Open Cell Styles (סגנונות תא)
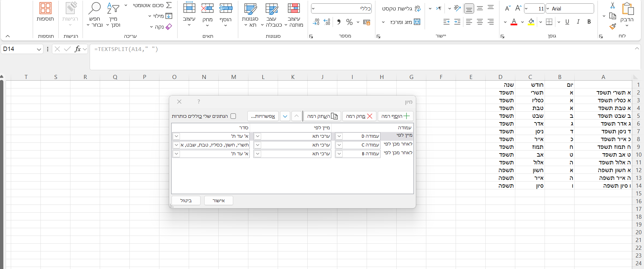644x269 pixels. 250,15
